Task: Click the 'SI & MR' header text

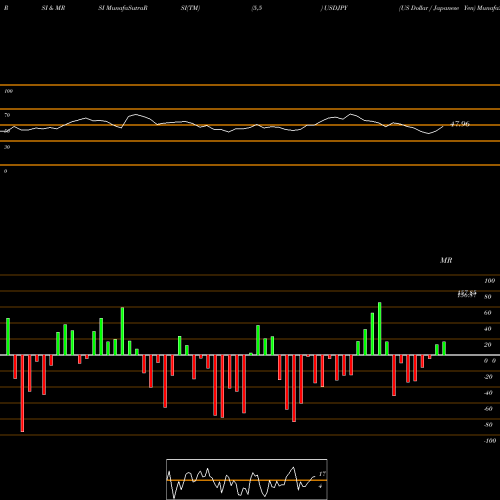Action: (x=53, y=8)
